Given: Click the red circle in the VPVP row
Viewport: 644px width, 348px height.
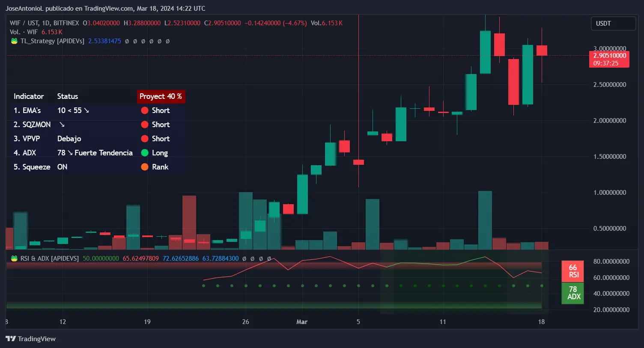Looking at the screenshot, I should click(x=145, y=139).
